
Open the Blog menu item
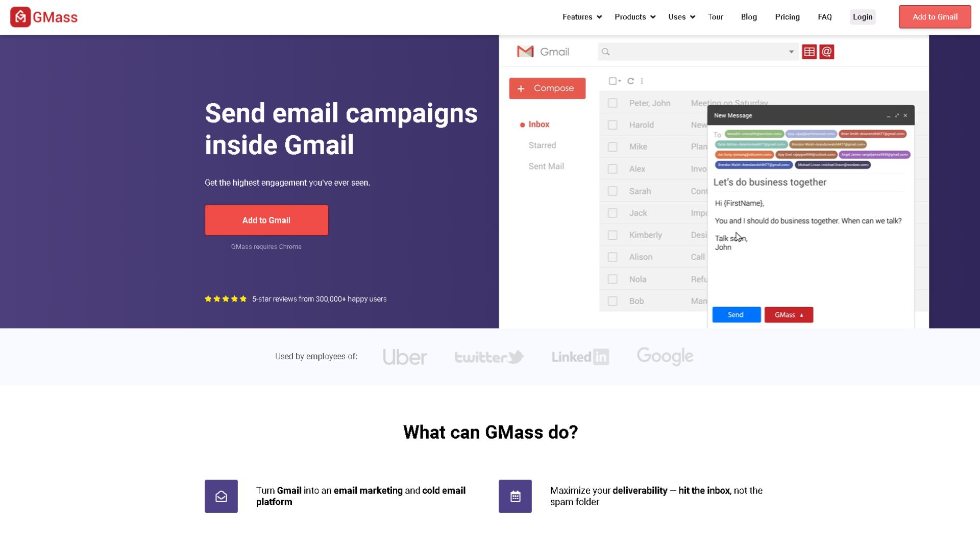coord(748,17)
